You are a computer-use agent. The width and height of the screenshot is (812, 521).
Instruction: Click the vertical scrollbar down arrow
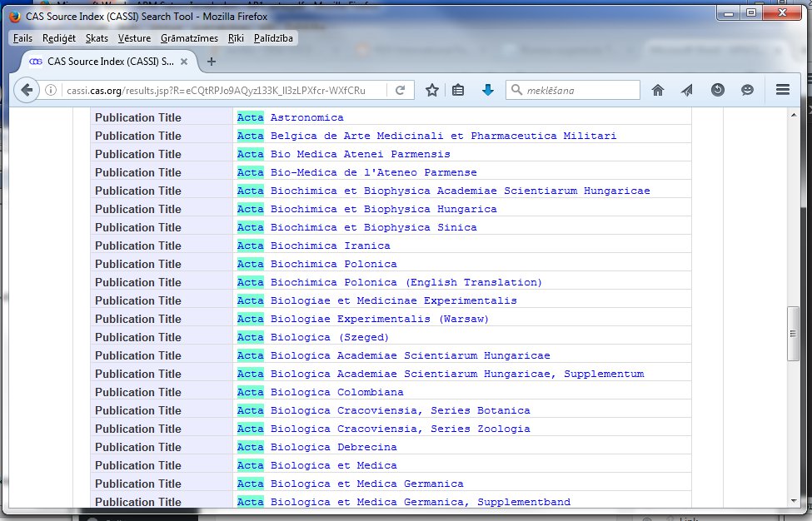pyautogui.click(x=794, y=500)
